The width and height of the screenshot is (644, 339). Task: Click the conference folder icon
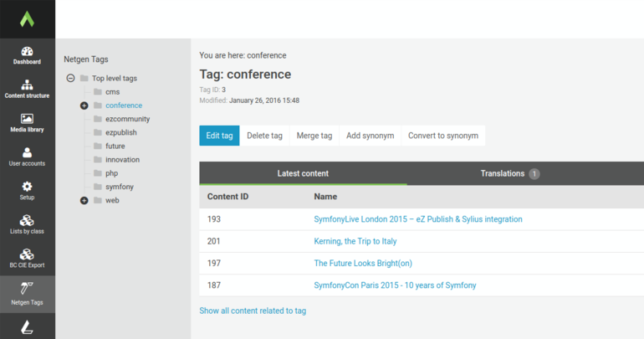[x=98, y=105]
